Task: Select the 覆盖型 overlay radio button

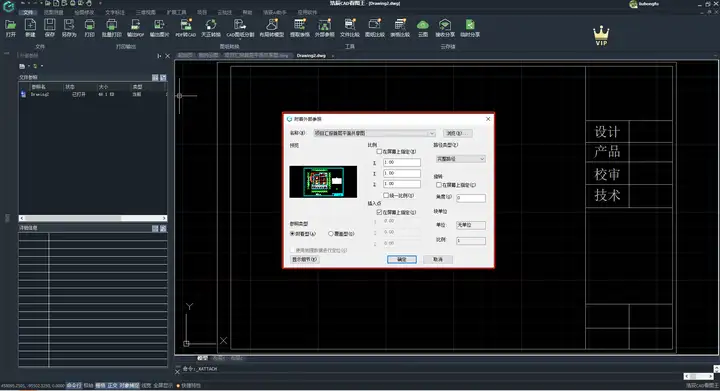Action: [331, 234]
